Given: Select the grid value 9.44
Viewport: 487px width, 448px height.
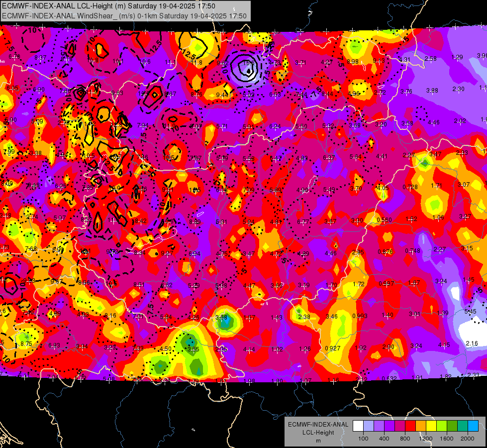Looking at the screenshot, I should (x=222, y=95).
